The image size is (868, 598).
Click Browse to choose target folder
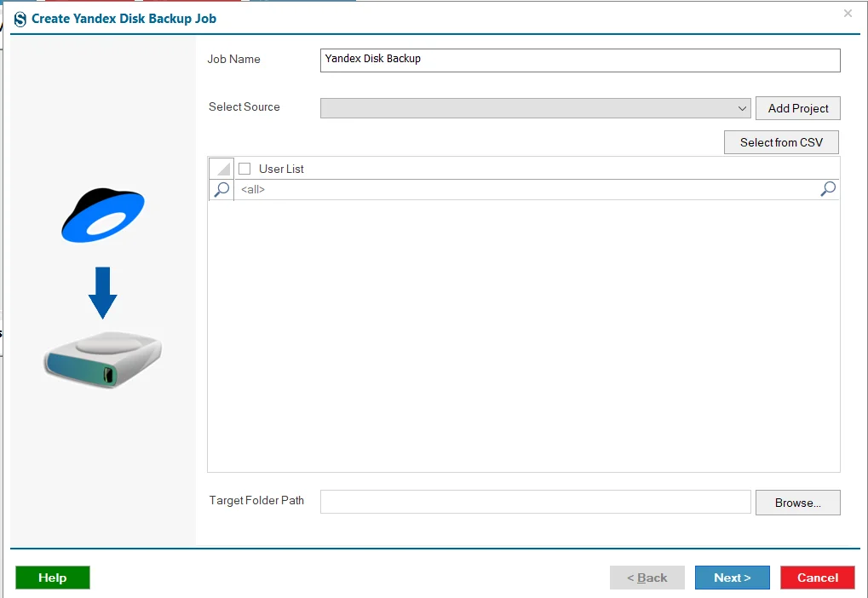[x=797, y=503]
